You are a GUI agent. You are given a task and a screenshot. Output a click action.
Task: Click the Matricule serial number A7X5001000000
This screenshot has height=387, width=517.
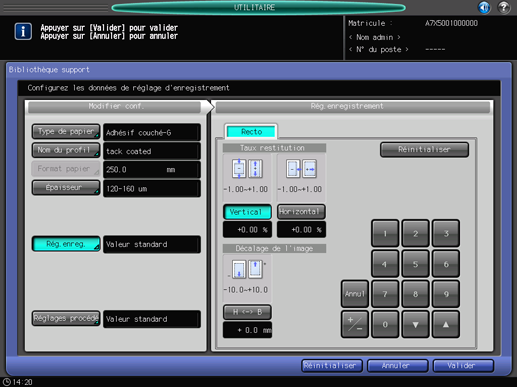451,23
